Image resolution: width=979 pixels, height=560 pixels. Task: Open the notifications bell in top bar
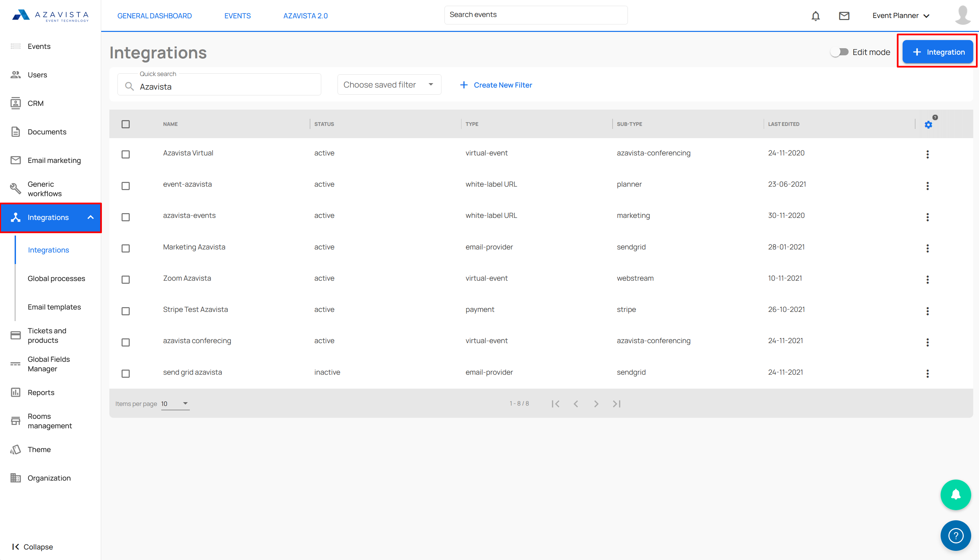[x=815, y=16]
